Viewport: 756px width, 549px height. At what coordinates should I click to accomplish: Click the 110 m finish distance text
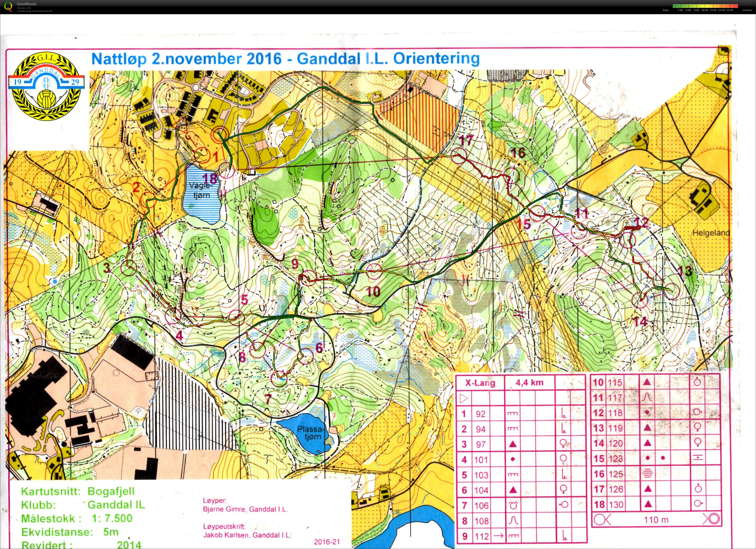pos(656,520)
